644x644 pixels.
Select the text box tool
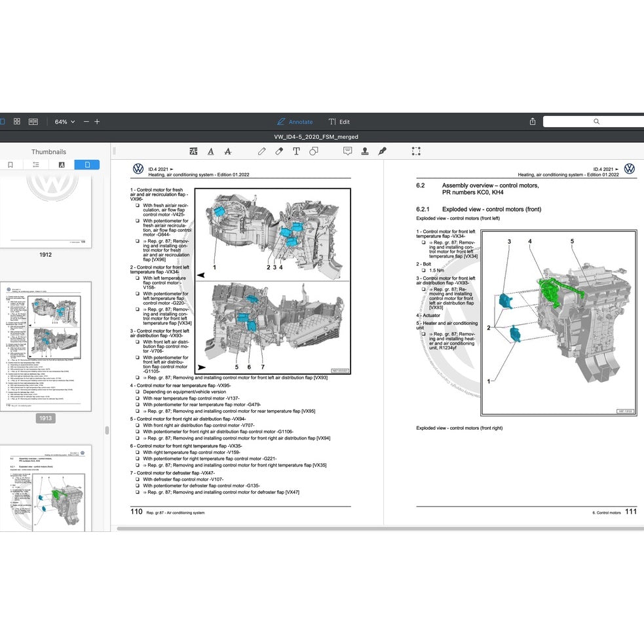[x=296, y=151]
